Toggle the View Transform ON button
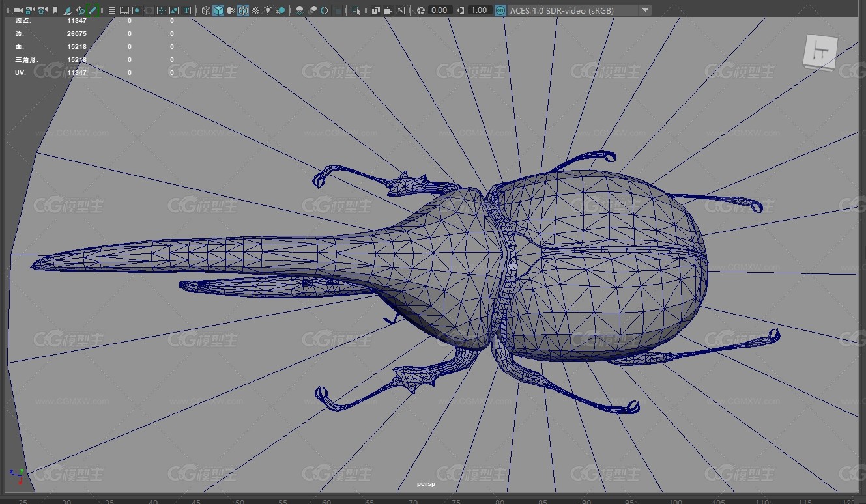Image resolution: width=866 pixels, height=504 pixels. click(500, 10)
